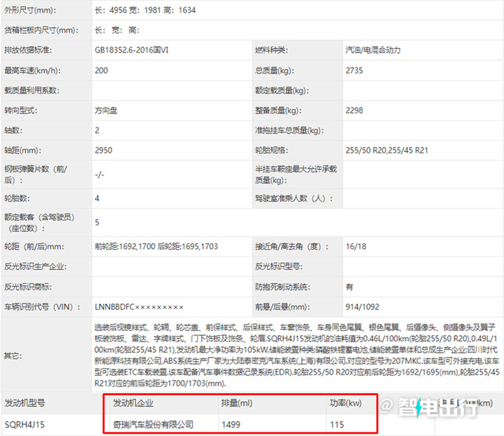Select the dimensions value 长: 4956 宽: 1981 高: 1634

pyautogui.click(x=145, y=10)
